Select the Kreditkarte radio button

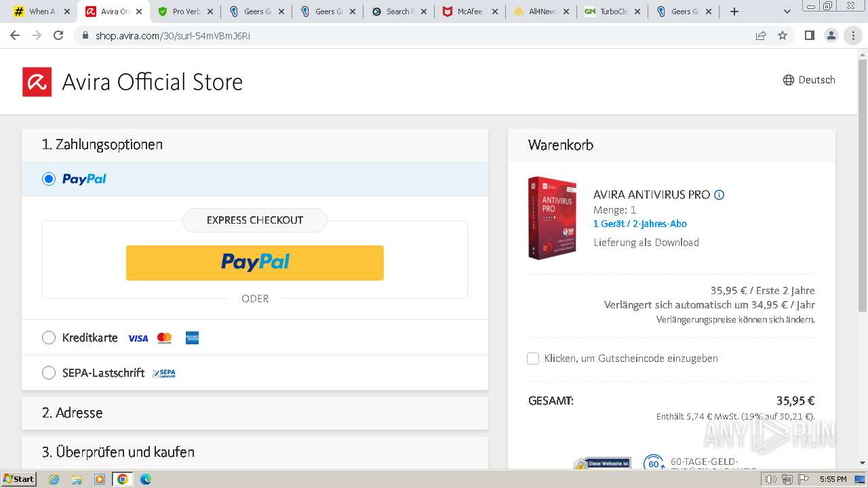49,338
